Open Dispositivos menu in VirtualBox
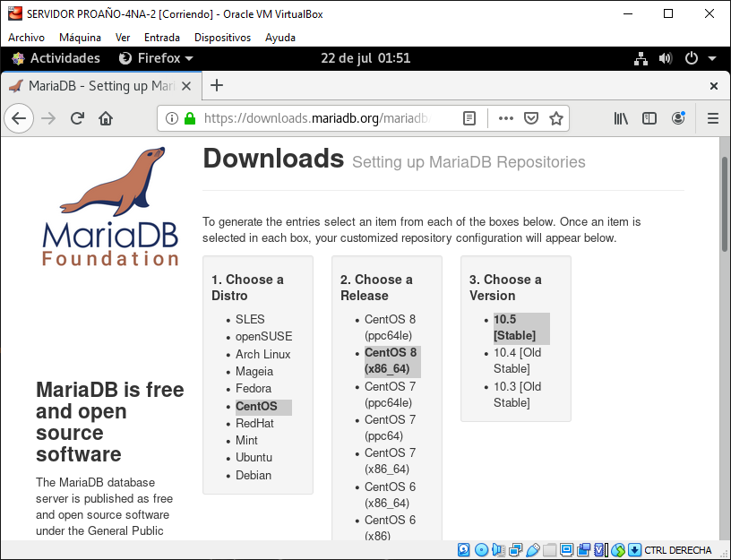Image resolution: width=731 pixels, height=560 pixels. point(222,38)
